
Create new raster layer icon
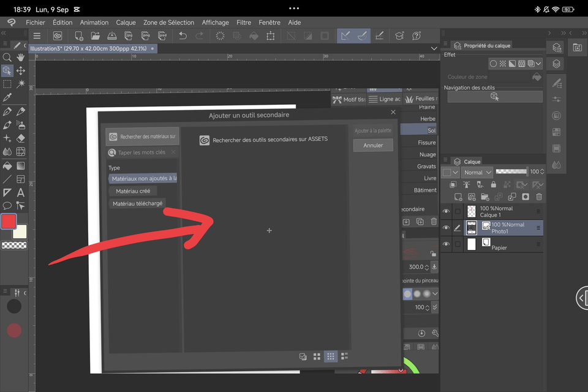(458, 197)
